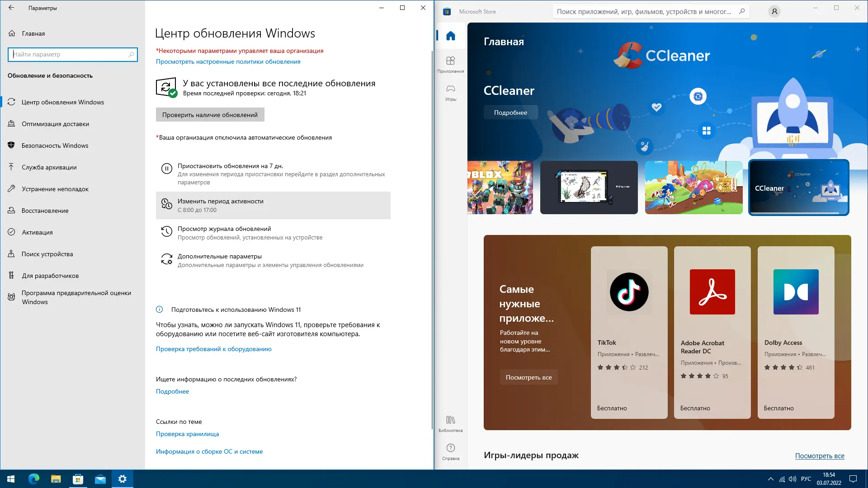Open Microsoft Edge from the taskbar
Image resolution: width=868 pixels, height=488 pixels.
[x=34, y=479]
